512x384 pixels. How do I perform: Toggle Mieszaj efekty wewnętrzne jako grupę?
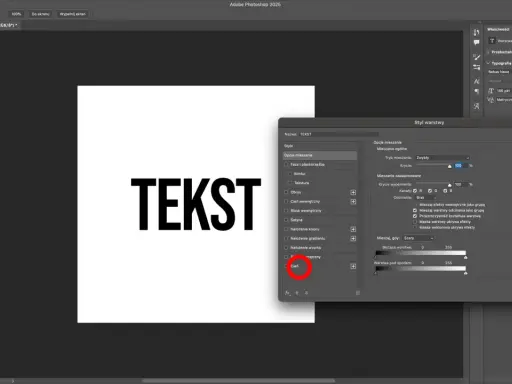[415, 205]
